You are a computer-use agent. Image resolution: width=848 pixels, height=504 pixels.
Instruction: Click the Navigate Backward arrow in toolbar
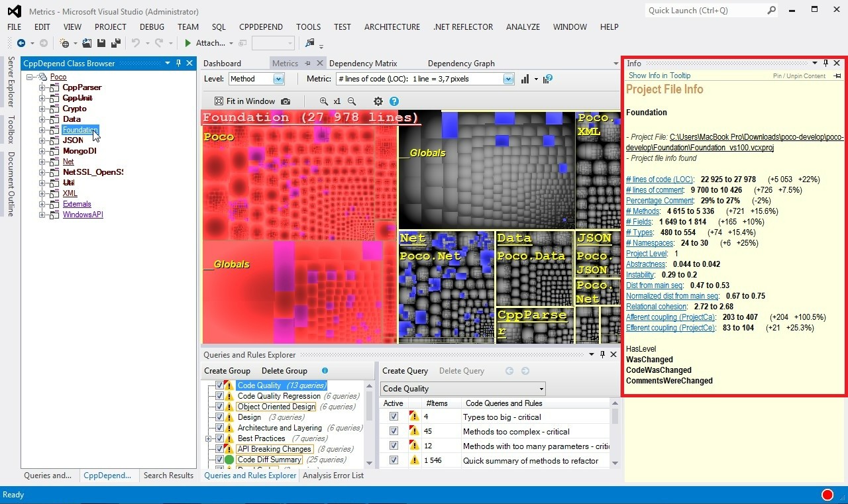pyautogui.click(x=21, y=43)
